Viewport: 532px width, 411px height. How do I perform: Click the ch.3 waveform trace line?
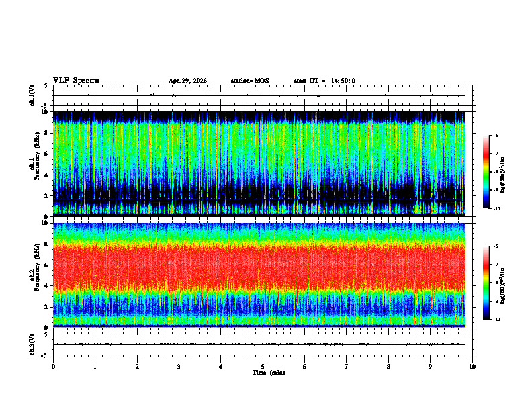tap(259, 345)
